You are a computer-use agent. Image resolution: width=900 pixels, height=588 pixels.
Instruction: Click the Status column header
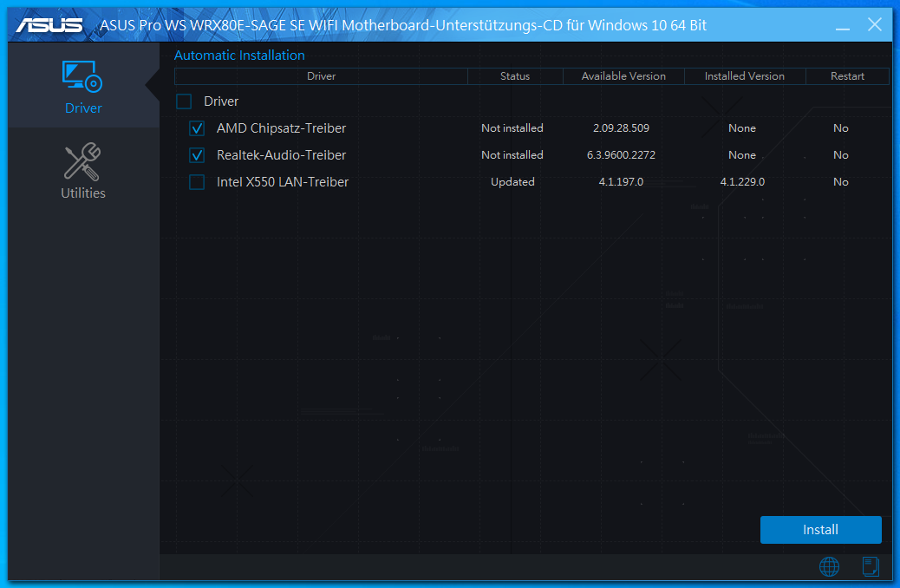tap(515, 76)
